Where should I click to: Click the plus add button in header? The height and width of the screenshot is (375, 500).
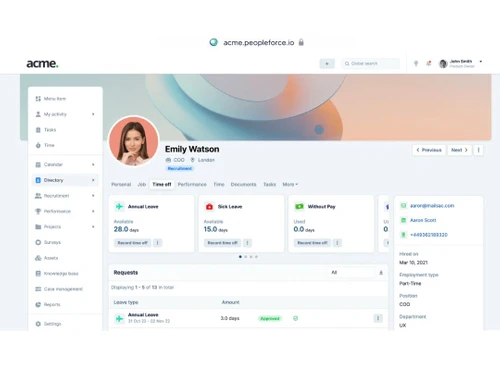pyautogui.click(x=327, y=63)
